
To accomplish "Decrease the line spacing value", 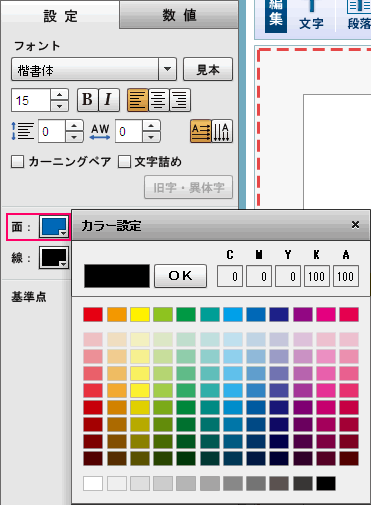I will pyautogui.click(x=74, y=137).
